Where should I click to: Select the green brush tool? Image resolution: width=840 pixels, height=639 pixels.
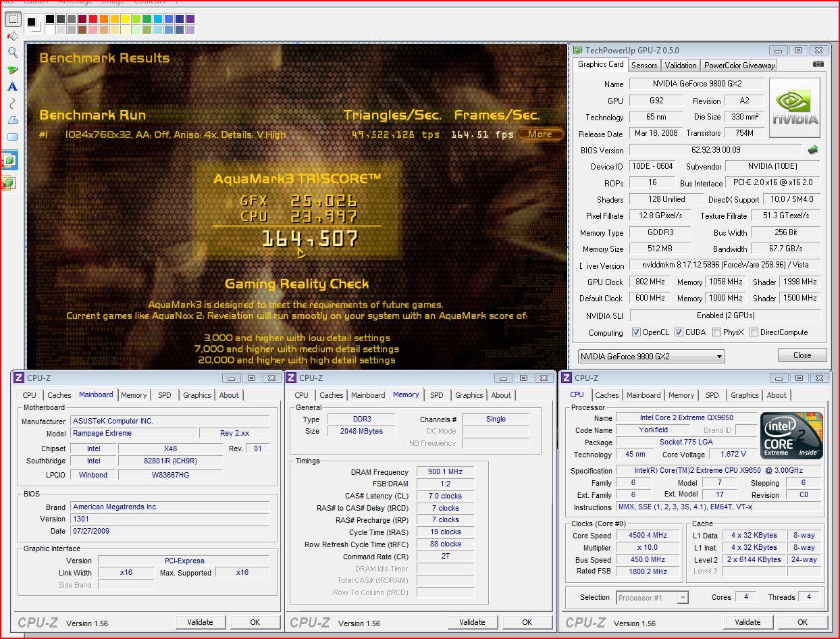point(12,70)
